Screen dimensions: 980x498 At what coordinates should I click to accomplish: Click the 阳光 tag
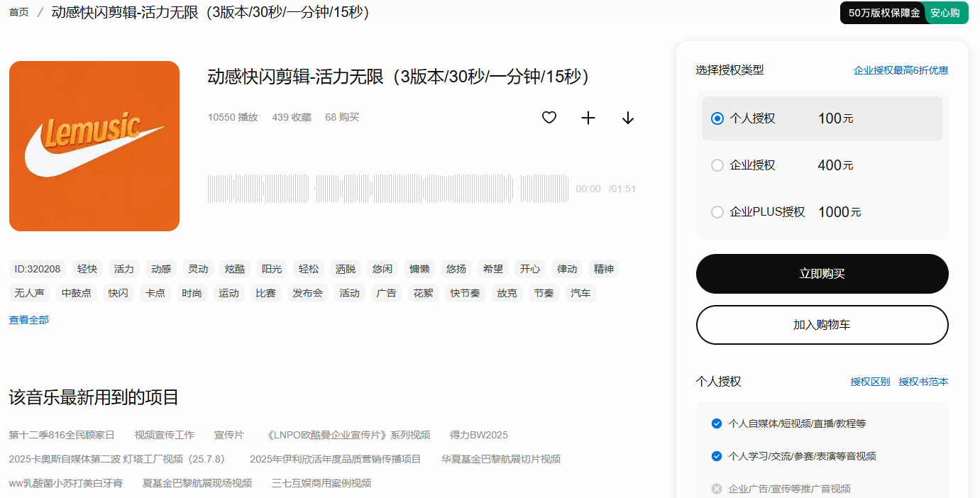(x=272, y=269)
